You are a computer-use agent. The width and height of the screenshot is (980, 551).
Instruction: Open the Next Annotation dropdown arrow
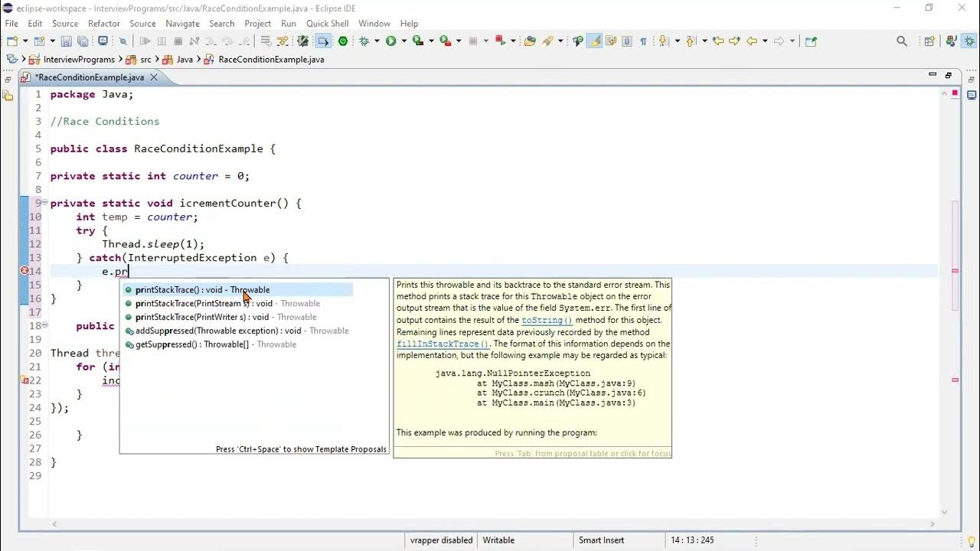coord(678,41)
